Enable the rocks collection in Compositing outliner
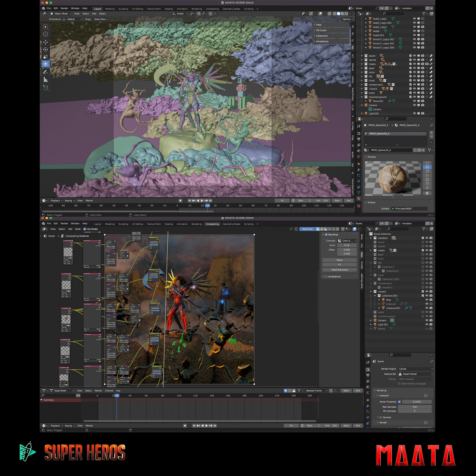Image resolution: width=476 pixels, height=476 pixels. click(x=423, y=259)
